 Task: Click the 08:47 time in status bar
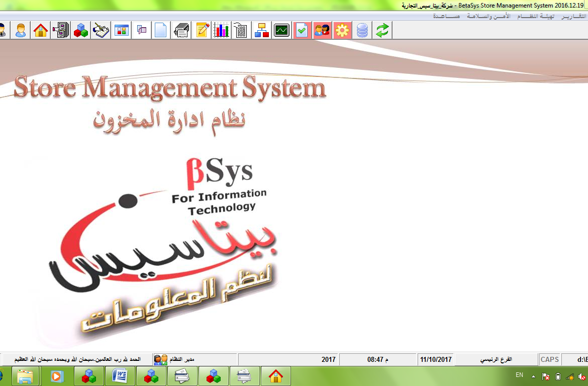tap(377, 359)
